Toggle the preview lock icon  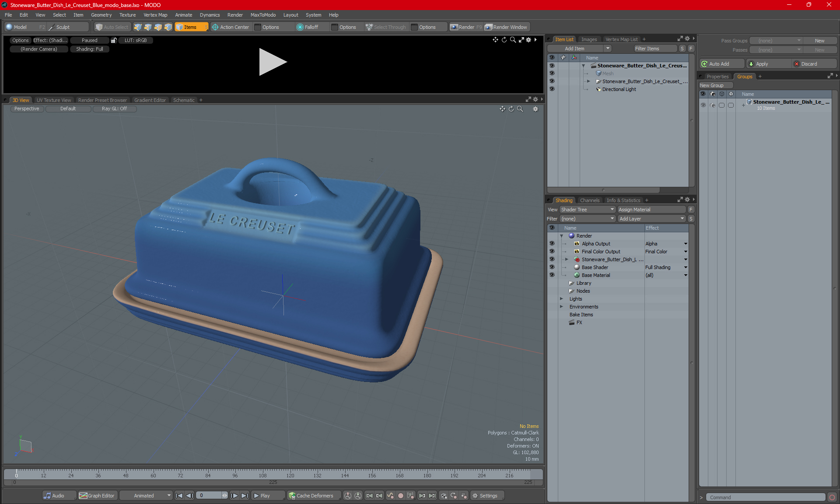[x=114, y=40]
